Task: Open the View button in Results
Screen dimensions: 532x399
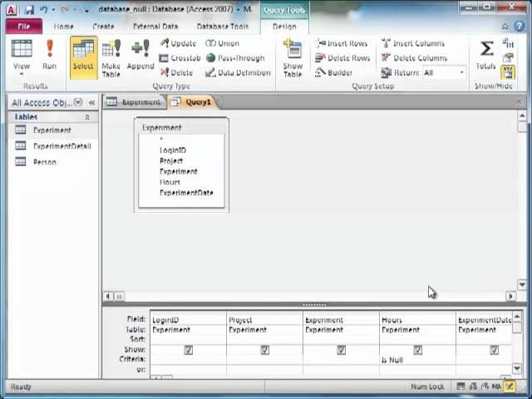Action: click(22, 57)
